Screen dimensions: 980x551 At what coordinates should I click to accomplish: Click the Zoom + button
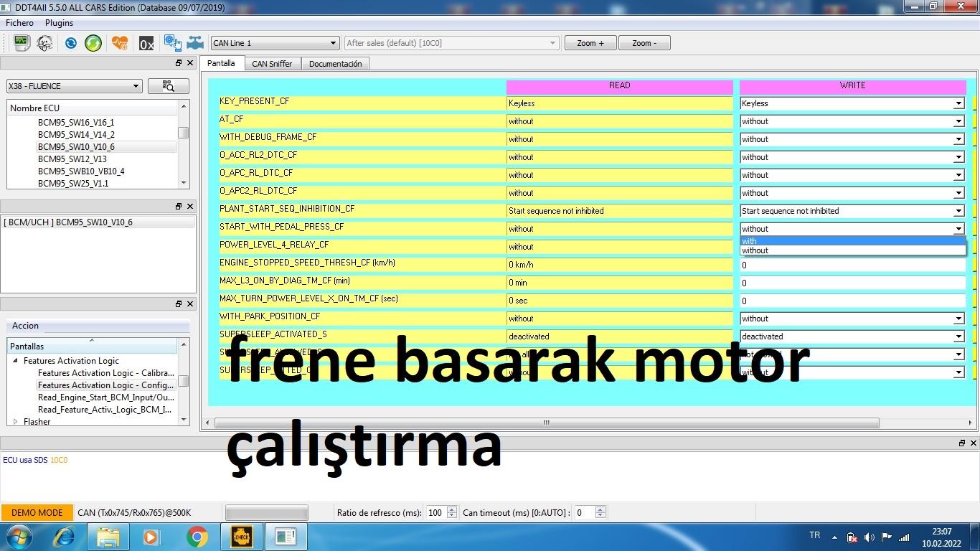590,43
